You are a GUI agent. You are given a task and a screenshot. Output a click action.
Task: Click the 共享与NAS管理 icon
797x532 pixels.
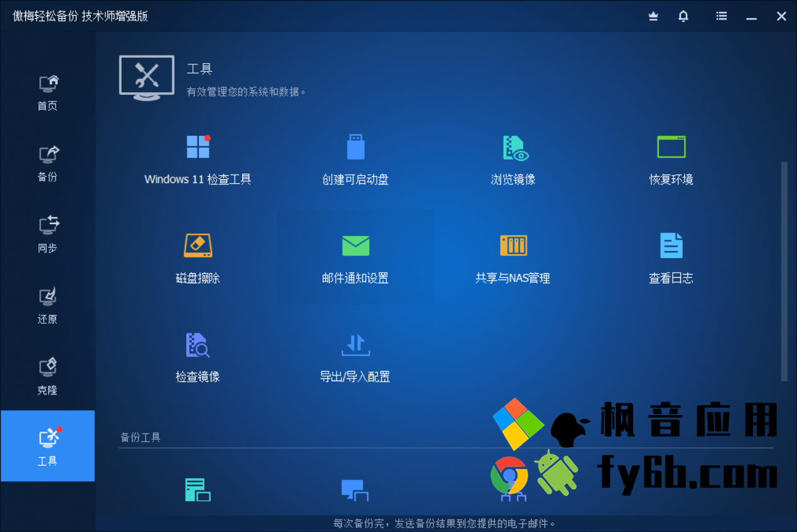tap(513, 245)
